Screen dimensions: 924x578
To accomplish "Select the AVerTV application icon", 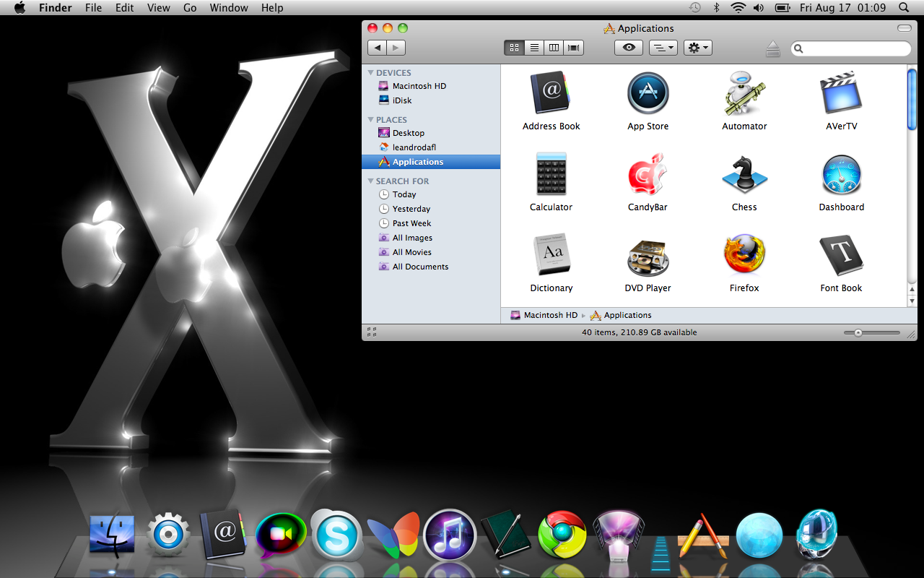I will pyautogui.click(x=841, y=94).
